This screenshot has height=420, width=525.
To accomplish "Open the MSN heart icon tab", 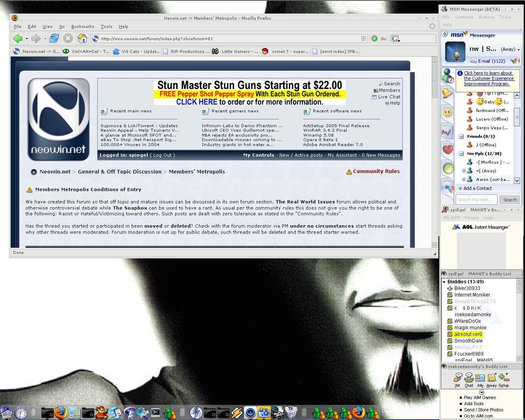I will coord(447,150).
